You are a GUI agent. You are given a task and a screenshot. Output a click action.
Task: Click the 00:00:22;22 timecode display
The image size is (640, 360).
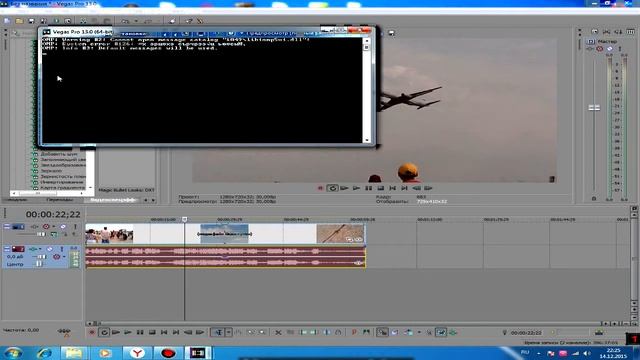(x=53, y=214)
